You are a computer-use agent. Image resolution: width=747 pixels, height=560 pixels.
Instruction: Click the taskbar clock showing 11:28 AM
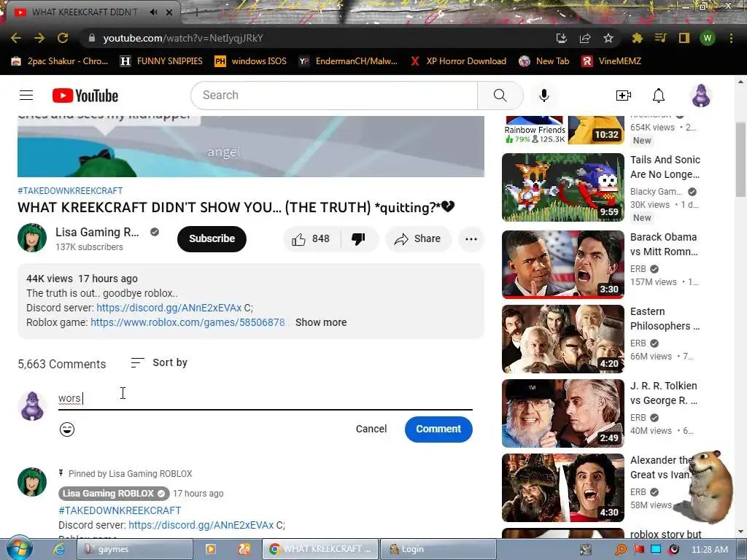click(x=709, y=549)
